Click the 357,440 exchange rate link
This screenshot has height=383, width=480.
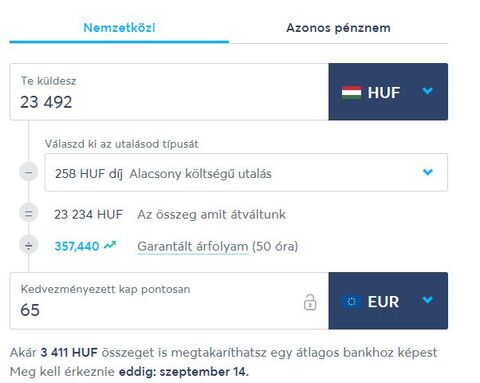tap(77, 246)
